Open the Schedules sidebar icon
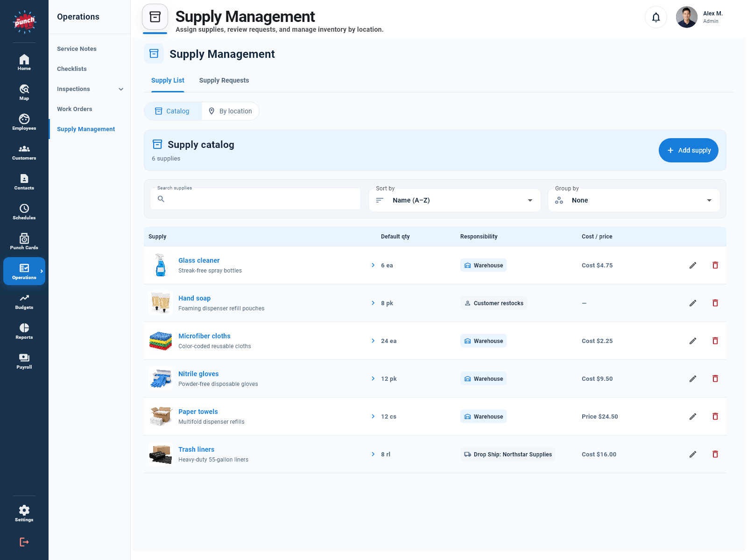Viewport: 747px width, 560px height. (24, 211)
